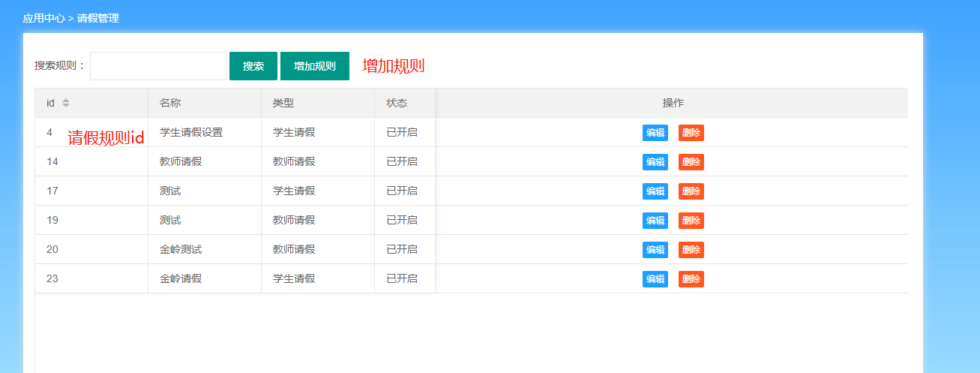This screenshot has height=373, width=980.
Task: Delete the 学生请假设置 rule (id 4)
Action: pos(691,133)
